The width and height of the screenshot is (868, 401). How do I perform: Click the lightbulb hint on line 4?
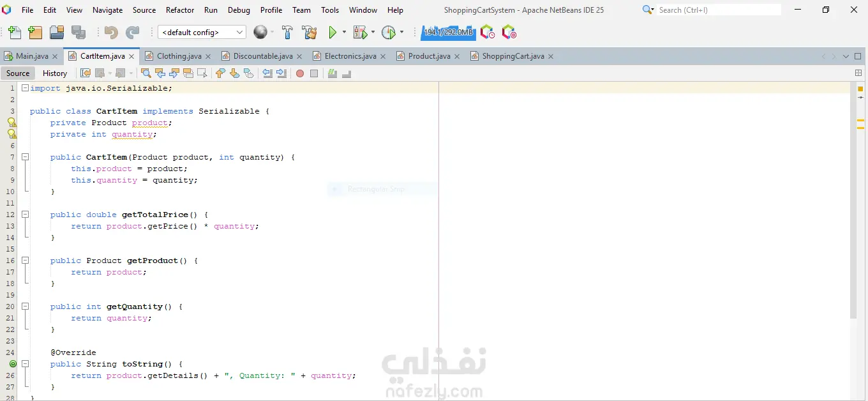(11, 123)
